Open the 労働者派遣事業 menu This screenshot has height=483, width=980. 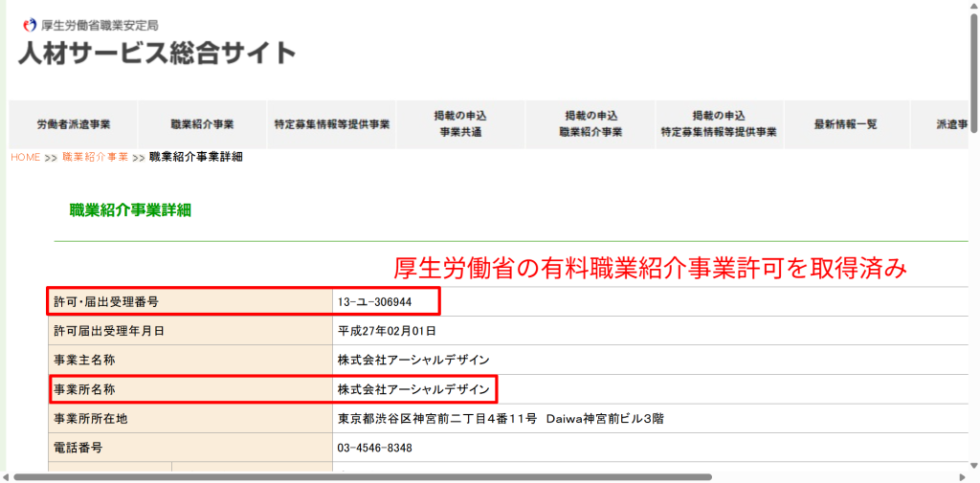point(73,124)
